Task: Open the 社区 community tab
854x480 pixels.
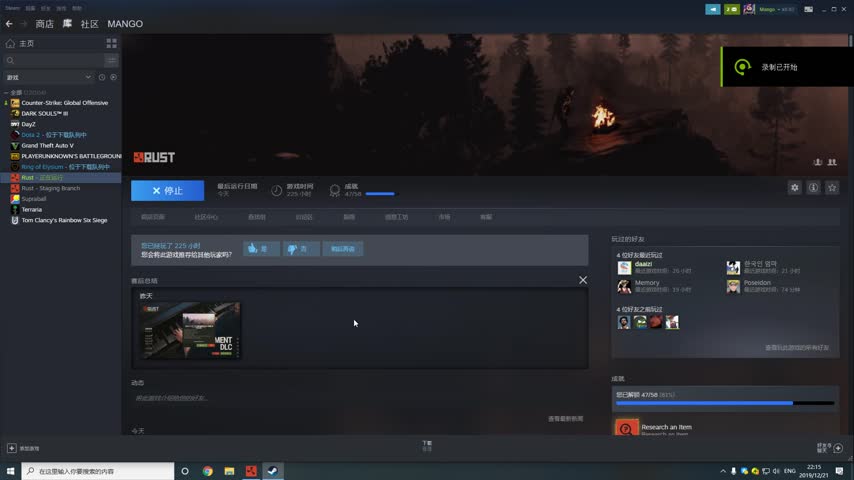Action: click(x=89, y=24)
